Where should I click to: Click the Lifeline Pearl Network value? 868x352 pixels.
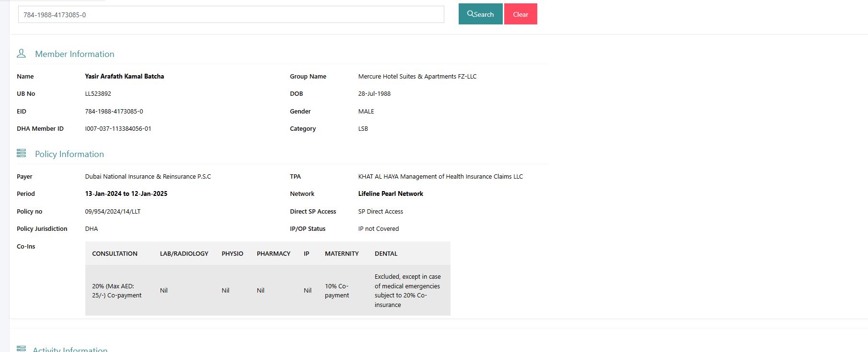[391, 194]
